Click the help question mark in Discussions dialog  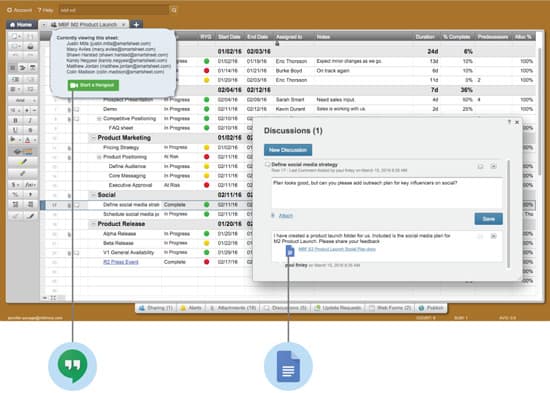pos(509,122)
